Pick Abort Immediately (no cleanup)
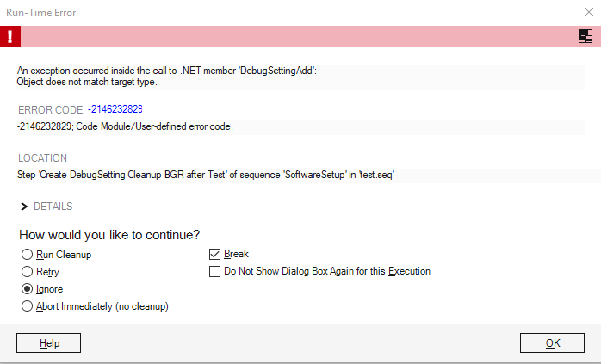 (28, 306)
